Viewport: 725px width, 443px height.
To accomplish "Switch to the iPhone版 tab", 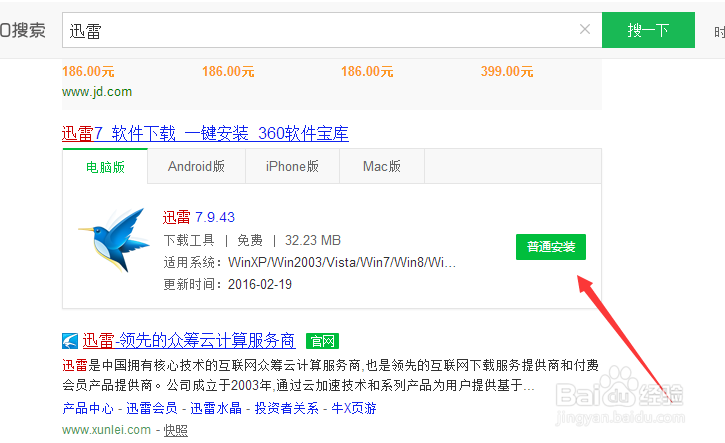I will 292,166.
